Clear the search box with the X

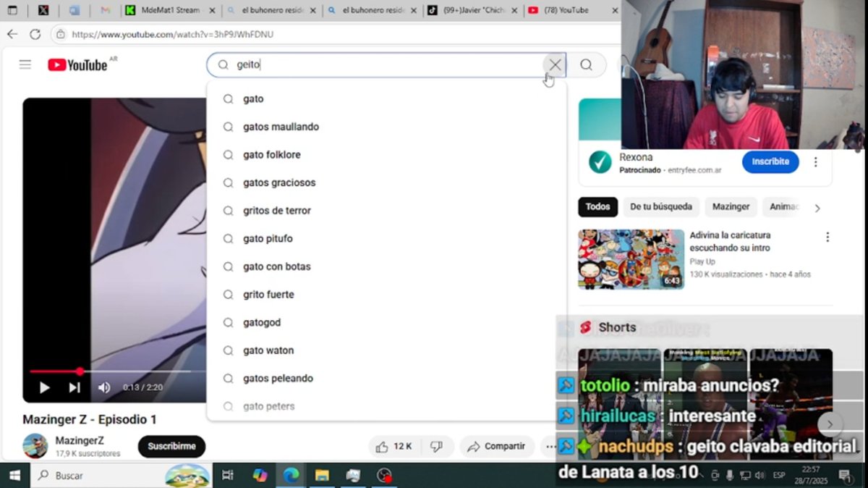tap(555, 64)
